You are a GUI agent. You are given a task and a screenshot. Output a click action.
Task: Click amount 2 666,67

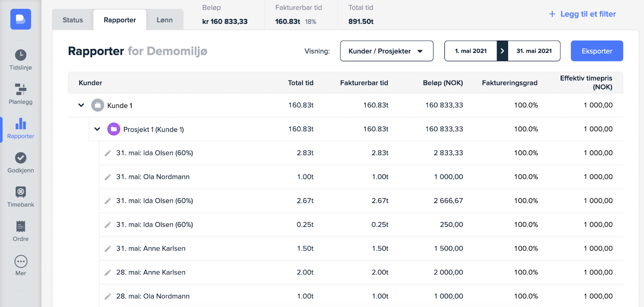448,201
